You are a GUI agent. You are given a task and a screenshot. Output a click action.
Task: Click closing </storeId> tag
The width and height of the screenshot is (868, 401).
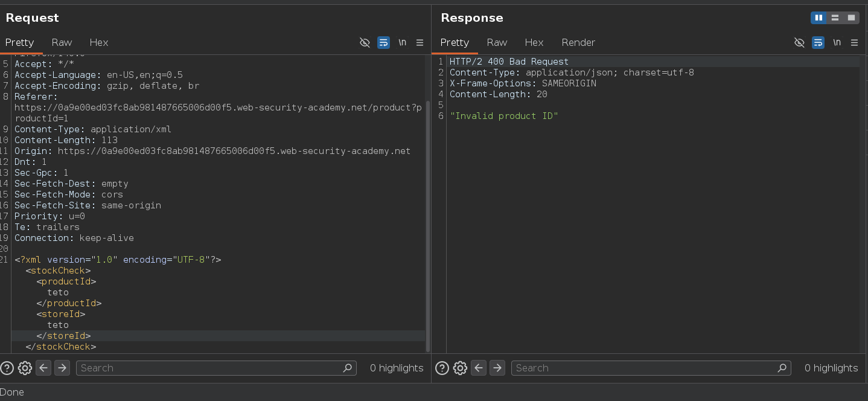[x=63, y=336]
